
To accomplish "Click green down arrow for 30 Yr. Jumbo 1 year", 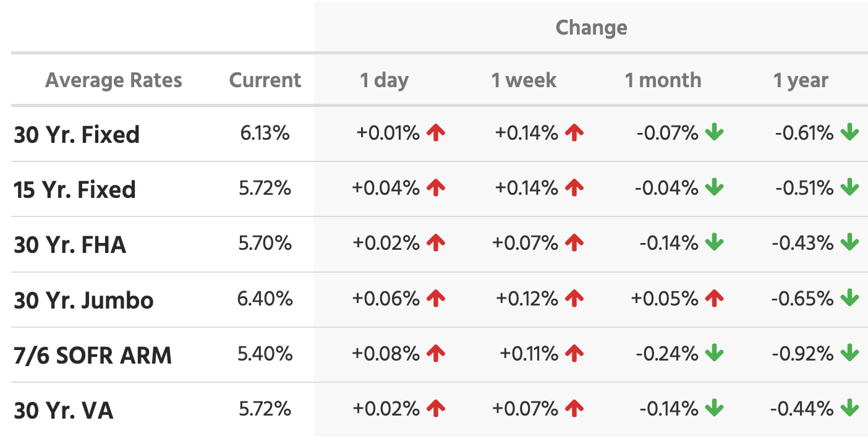I will click(x=849, y=299).
